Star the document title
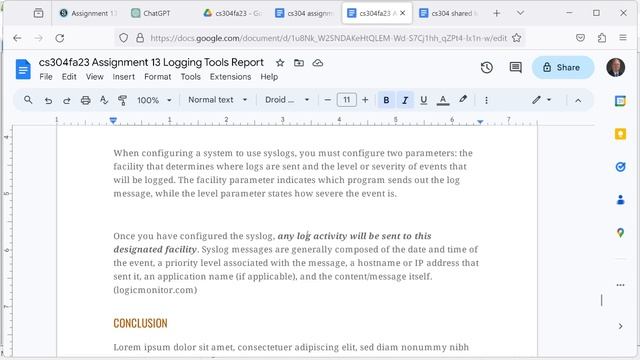 280,63
